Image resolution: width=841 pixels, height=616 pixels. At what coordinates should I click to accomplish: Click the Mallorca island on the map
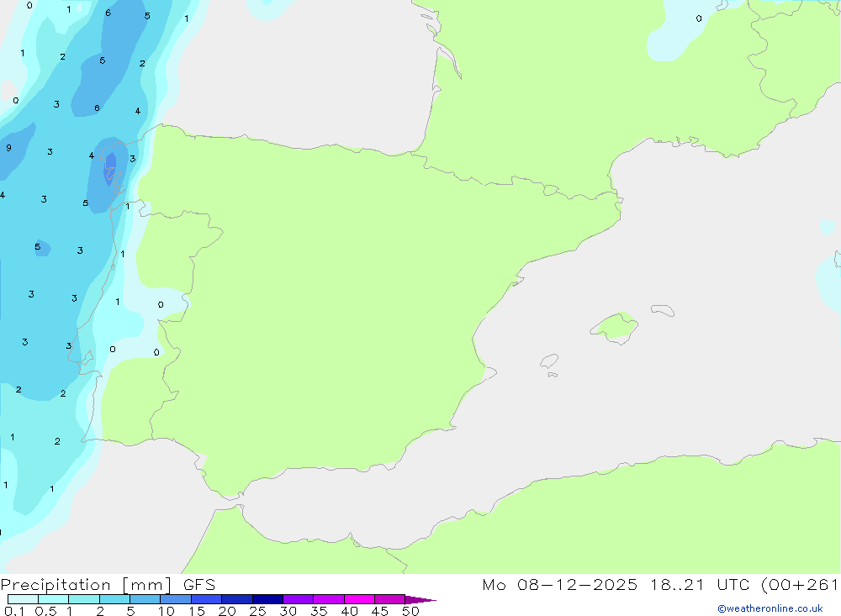point(614,327)
